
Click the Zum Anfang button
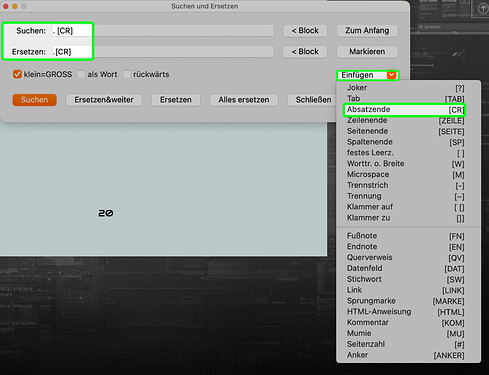coord(367,31)
